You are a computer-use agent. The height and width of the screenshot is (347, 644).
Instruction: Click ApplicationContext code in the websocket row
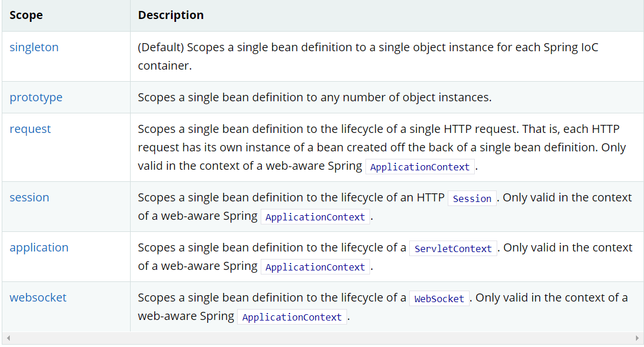tap(292, 318)
